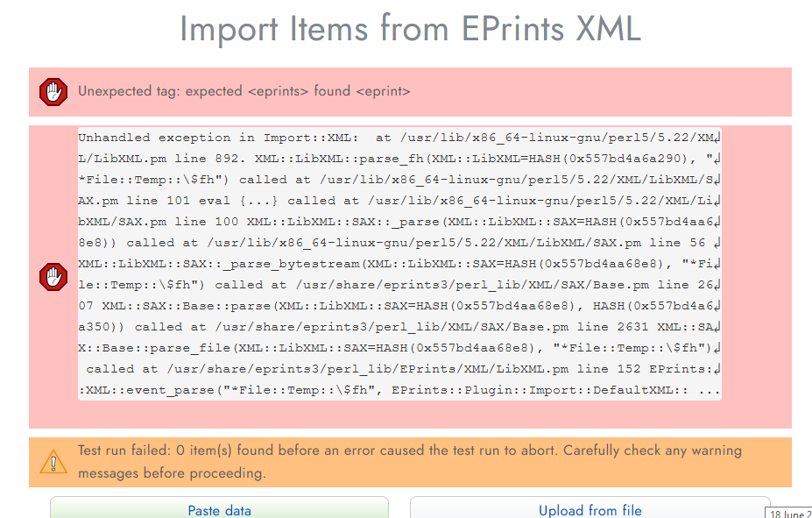Open the Paste data tab
This screenshot has width=812, height=518.
click(219, 510)
